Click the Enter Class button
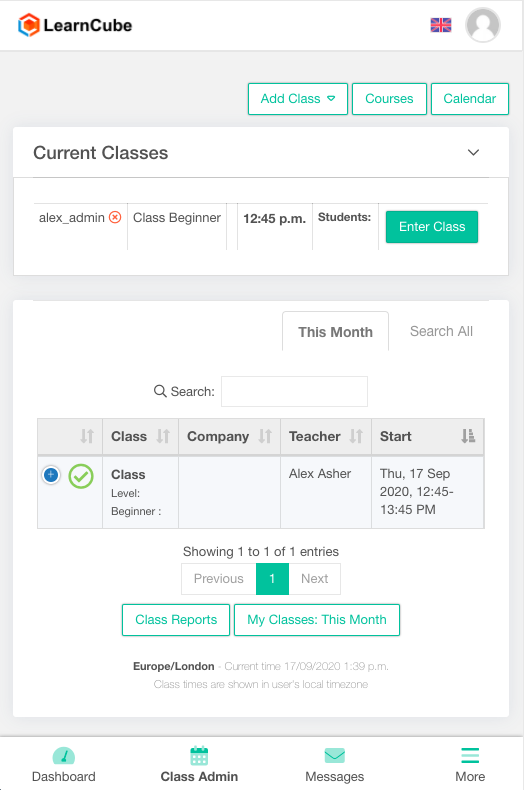Screen dimensions: 524x790 (x=432, y=227)
